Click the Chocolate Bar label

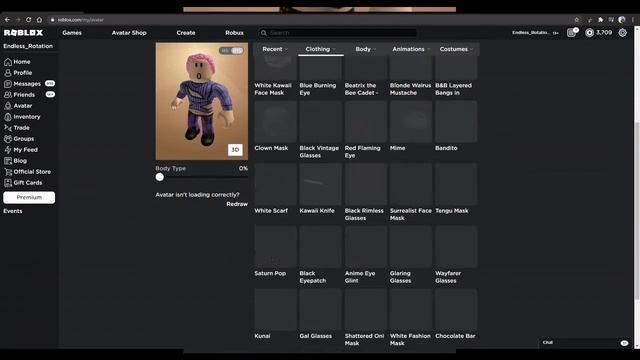[455, 336]
